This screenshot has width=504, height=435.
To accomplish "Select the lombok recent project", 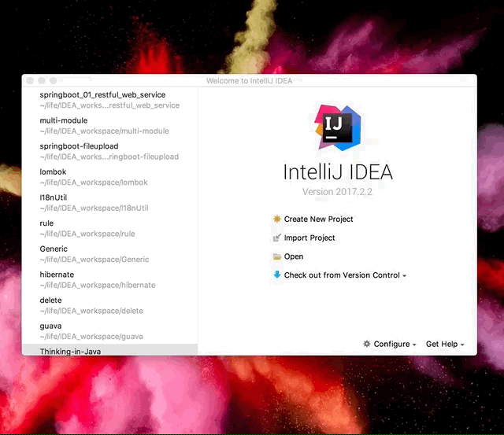I will [x=110, y=177].
